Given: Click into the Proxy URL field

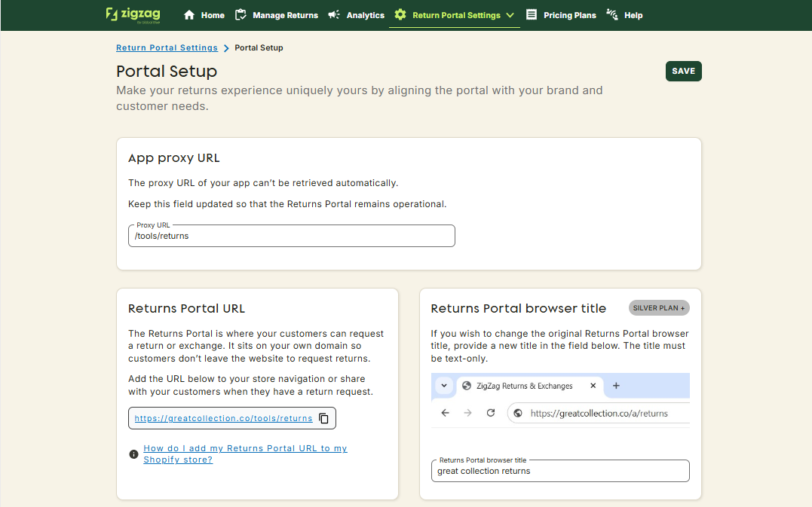Looking at the screenshot, I should pyautogui.click(x=291, y=236).
